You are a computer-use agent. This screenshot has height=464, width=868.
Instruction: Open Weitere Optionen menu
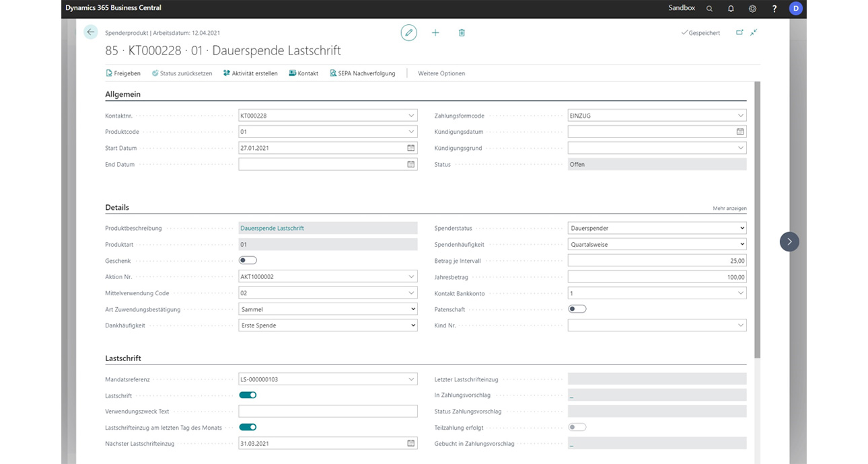point(441,73)
